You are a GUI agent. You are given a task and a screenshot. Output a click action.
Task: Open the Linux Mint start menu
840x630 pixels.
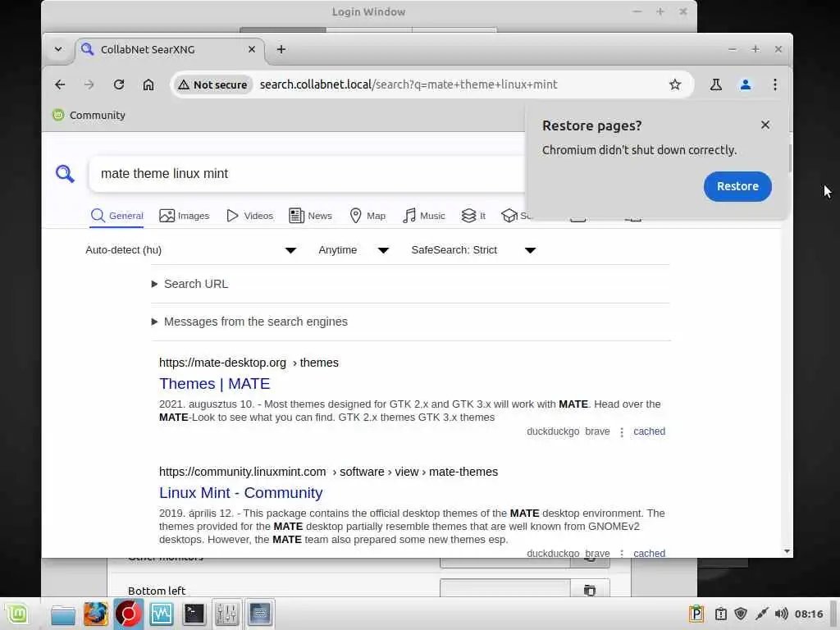[x=17, y=614]
